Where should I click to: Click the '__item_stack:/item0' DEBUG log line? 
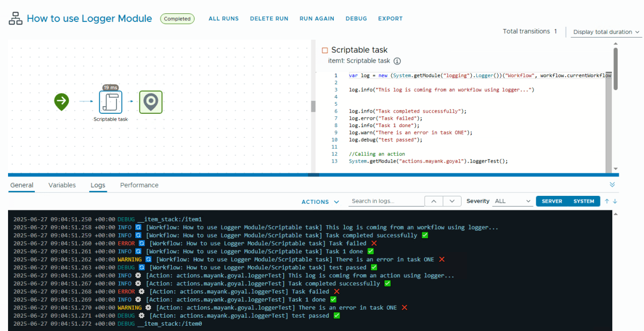[107, 324]
